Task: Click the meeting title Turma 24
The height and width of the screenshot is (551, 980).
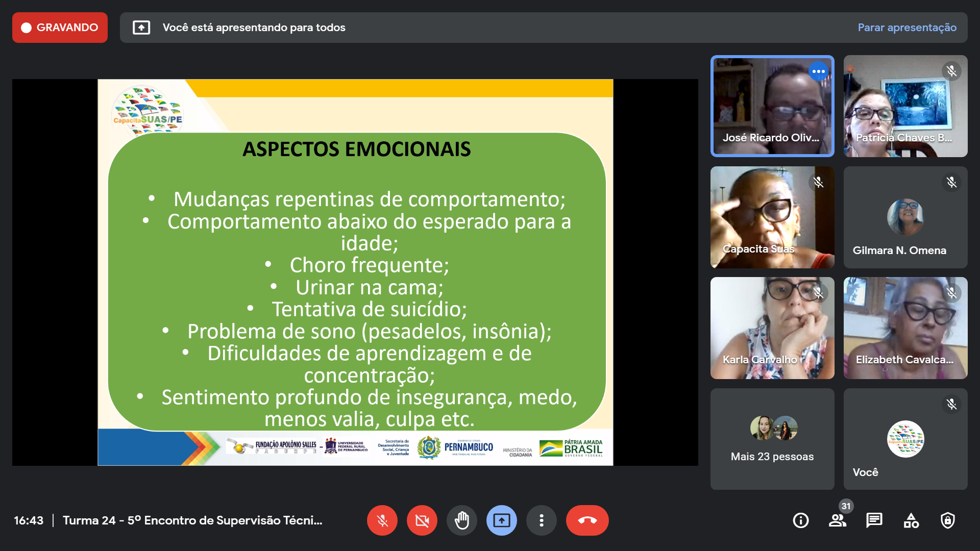Action: point(192,520)
